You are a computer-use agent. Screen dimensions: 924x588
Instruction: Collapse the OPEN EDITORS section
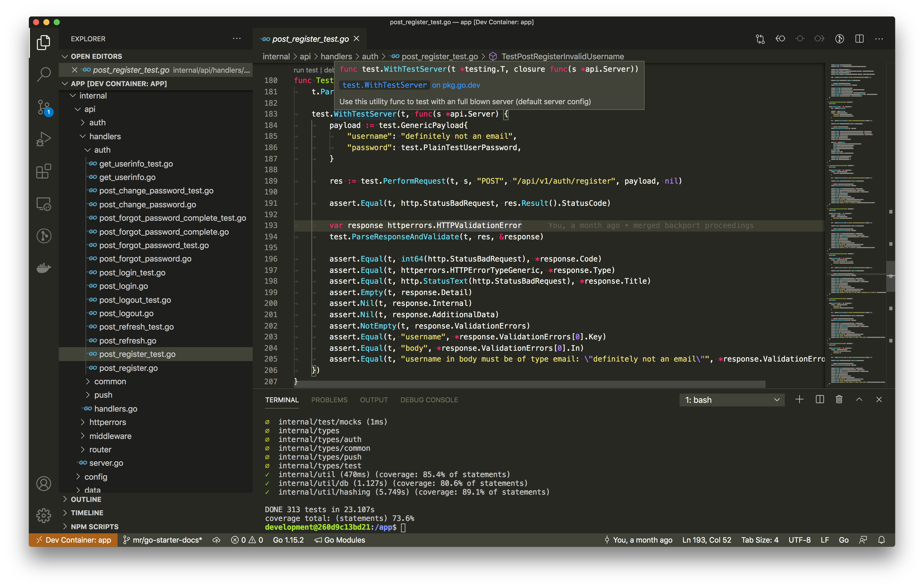click(x=96, y=56)
